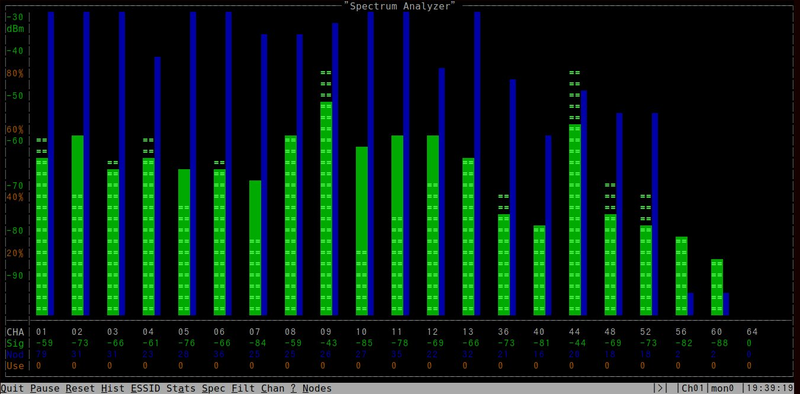Click the -43 signal value under channel 09

(x=326, y=343)
